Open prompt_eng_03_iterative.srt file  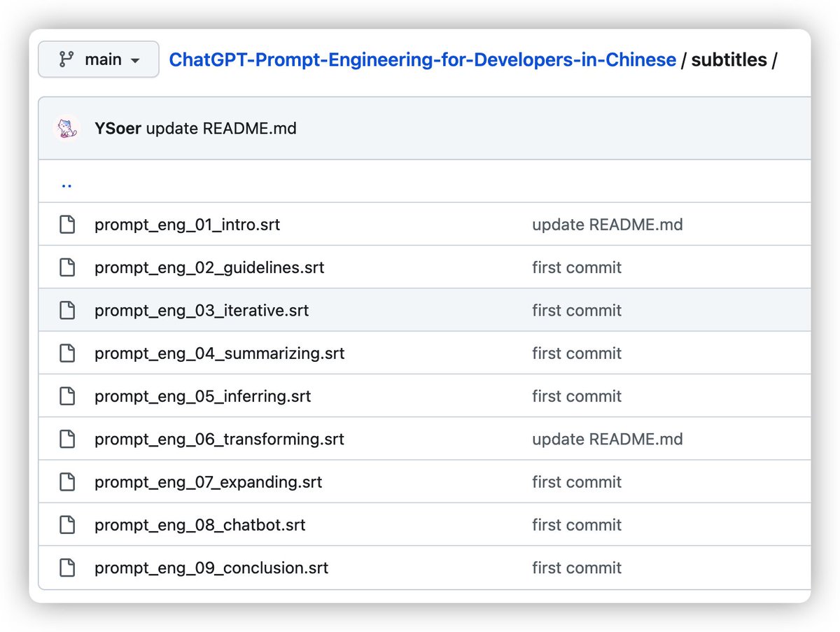pyautogui.click(x=202, y=310)
